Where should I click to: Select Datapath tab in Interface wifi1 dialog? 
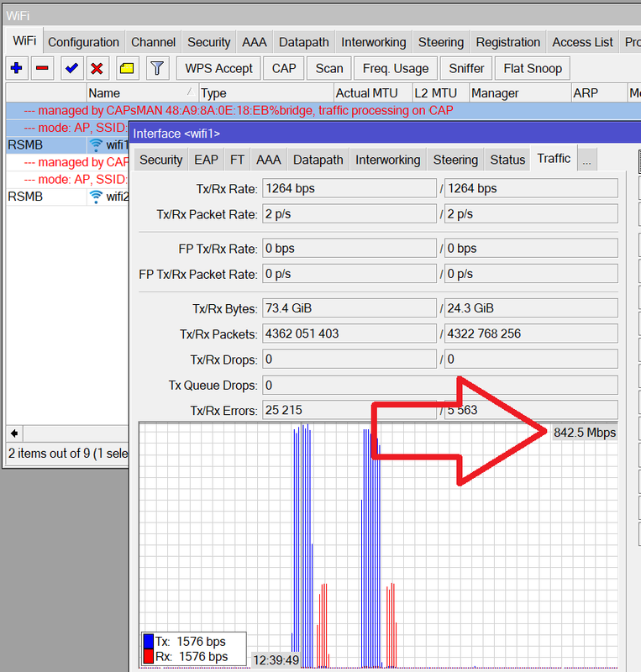coord(318,160)
